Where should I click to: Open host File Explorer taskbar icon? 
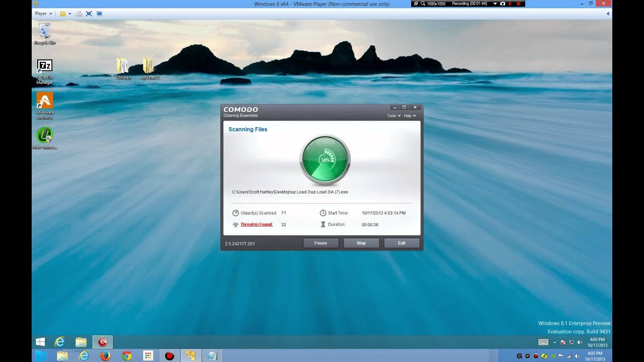click(62, 356)
